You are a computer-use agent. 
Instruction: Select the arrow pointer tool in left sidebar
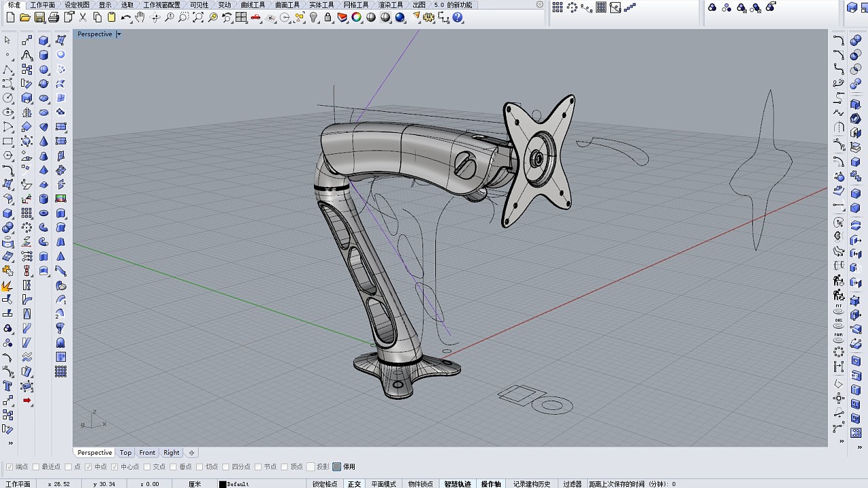[8, 40]
